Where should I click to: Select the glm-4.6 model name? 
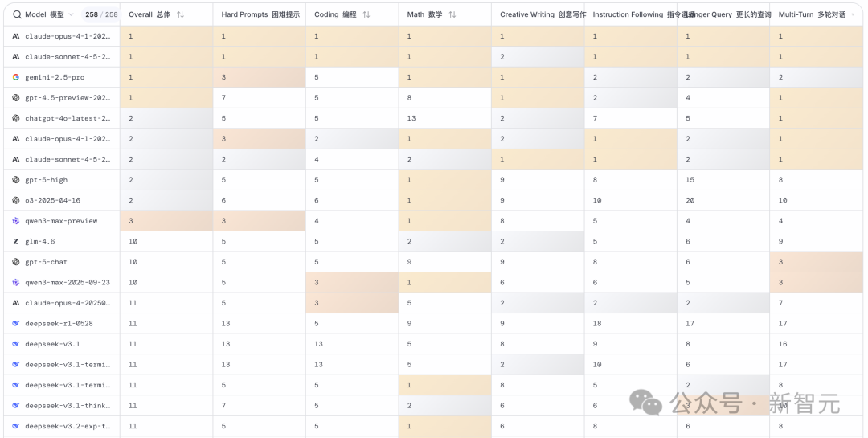(40, 241)
